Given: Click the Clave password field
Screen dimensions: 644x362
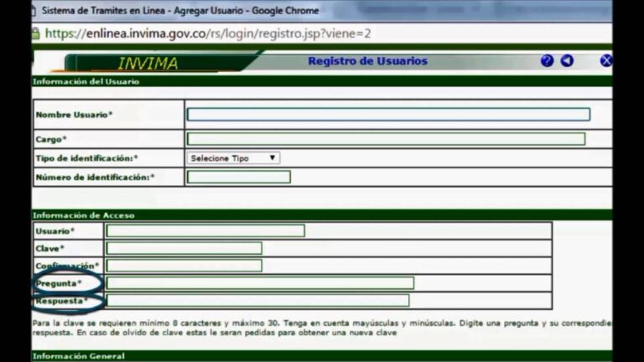Looking at the screenshot, I should [184, 248].
